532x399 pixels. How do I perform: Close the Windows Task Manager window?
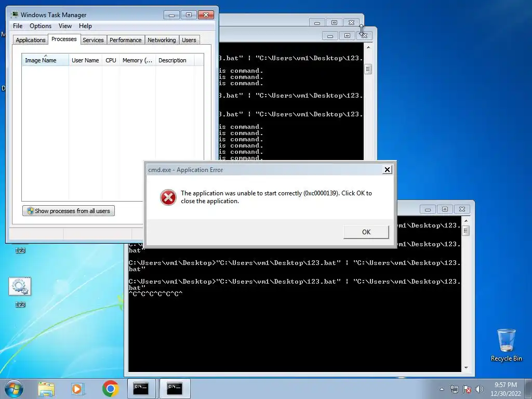point(206,15)
